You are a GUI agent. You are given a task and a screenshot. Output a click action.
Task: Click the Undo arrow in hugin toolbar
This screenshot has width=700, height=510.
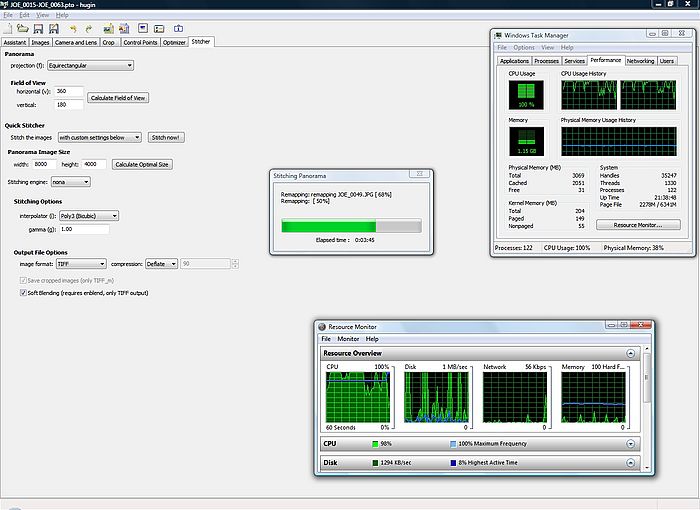click(74, 29)
